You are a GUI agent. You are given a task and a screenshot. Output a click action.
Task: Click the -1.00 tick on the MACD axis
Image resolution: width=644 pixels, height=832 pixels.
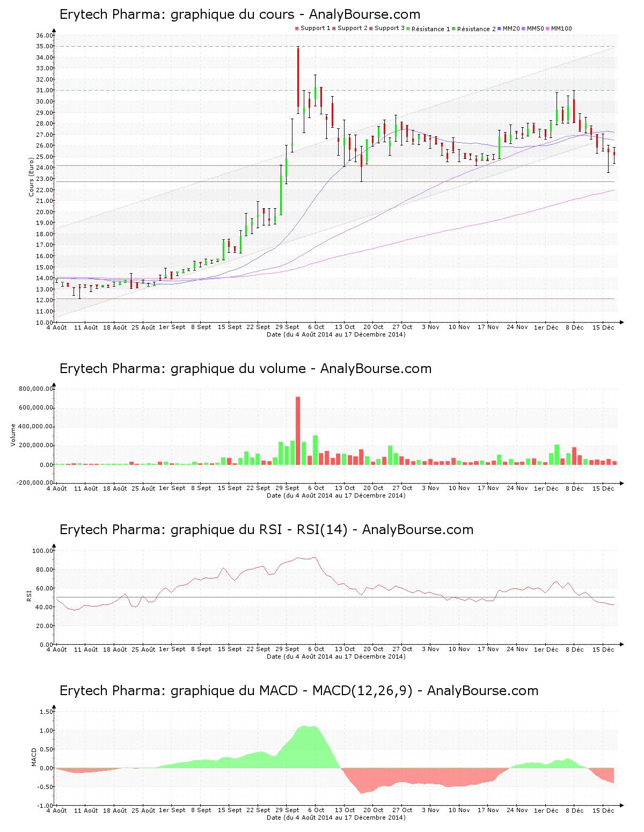click(46, 805)
